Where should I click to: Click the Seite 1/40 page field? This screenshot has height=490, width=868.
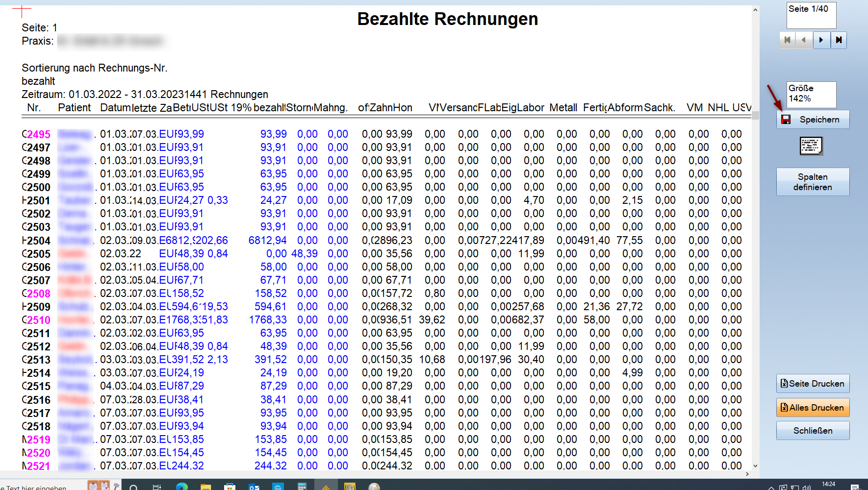click(811, 16)
